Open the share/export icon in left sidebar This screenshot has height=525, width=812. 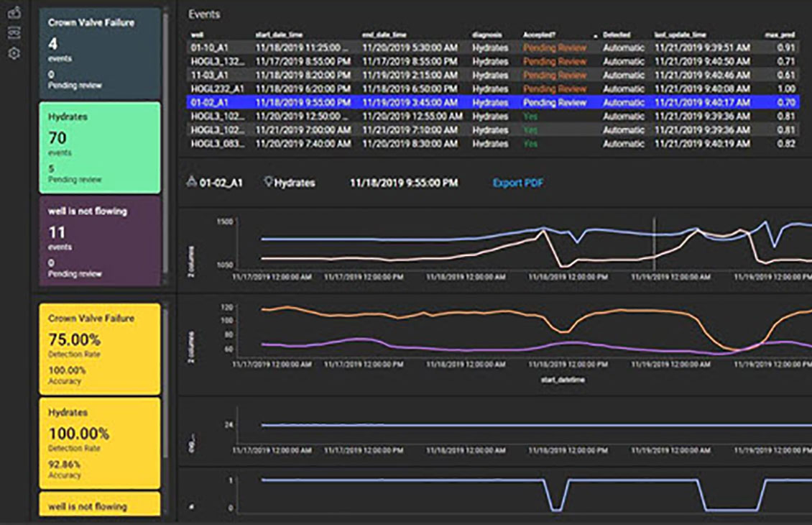(x=14, y=13)
